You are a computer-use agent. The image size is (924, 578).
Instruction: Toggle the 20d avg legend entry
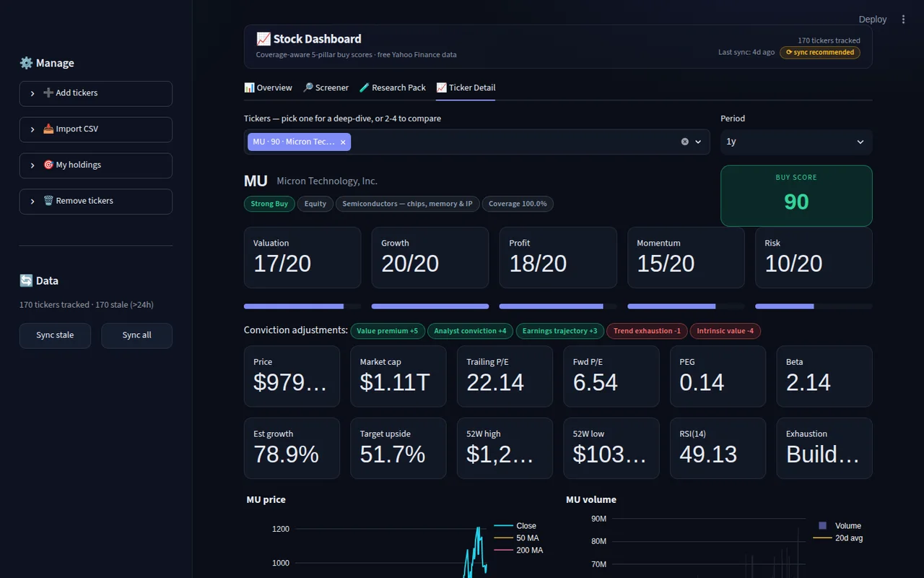[839, 538]
